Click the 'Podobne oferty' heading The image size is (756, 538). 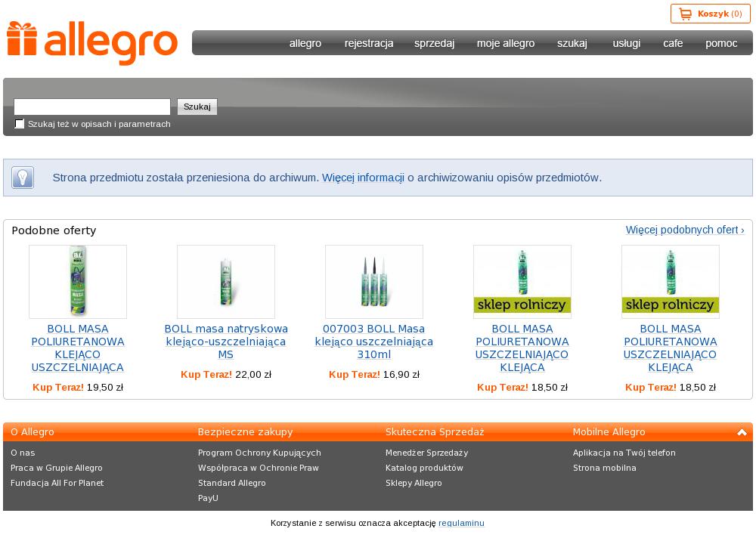54,230
